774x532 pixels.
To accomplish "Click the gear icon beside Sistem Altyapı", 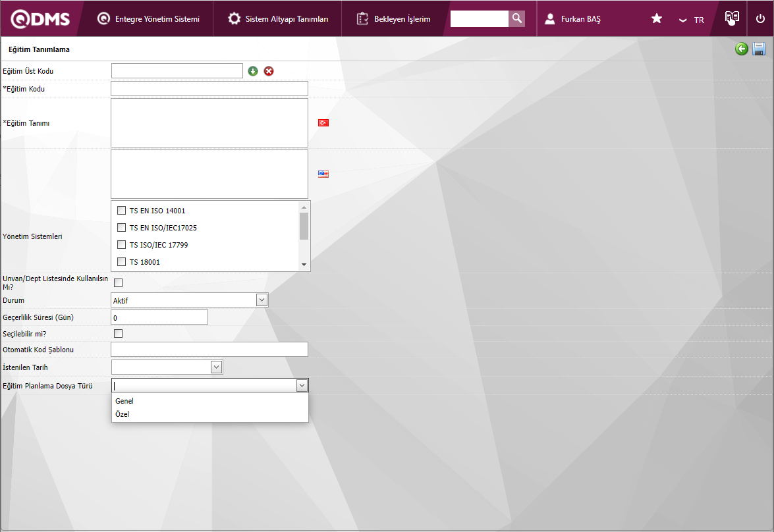I will [x=234, y=18].
